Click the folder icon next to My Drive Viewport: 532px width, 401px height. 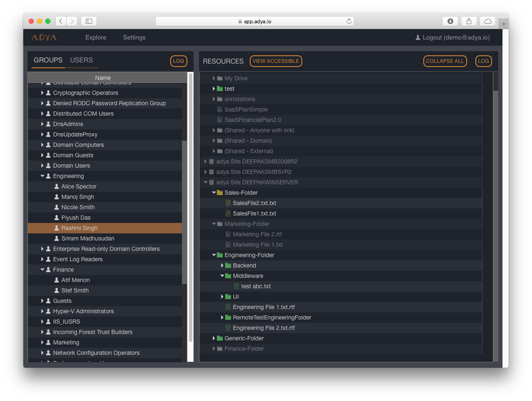tap(219, 78)
